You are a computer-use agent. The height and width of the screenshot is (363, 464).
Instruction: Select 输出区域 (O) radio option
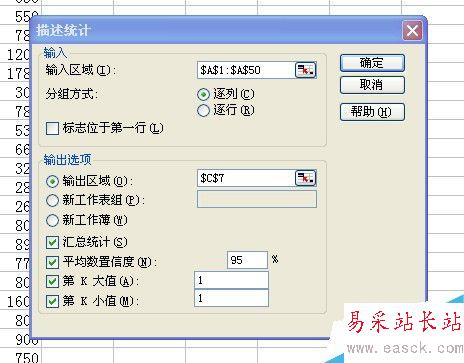click(52, 181)
